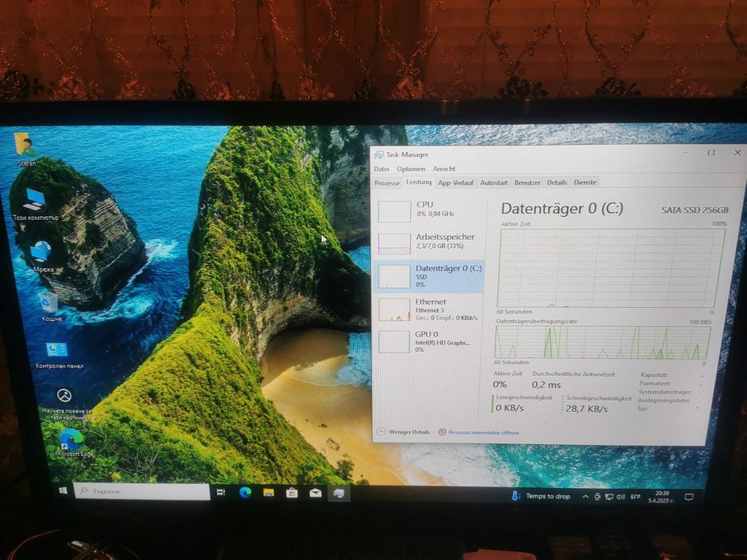This screenshot has width=747, height=560.
Task: Open the clock showing 20:39
Action: coord(663,497)
